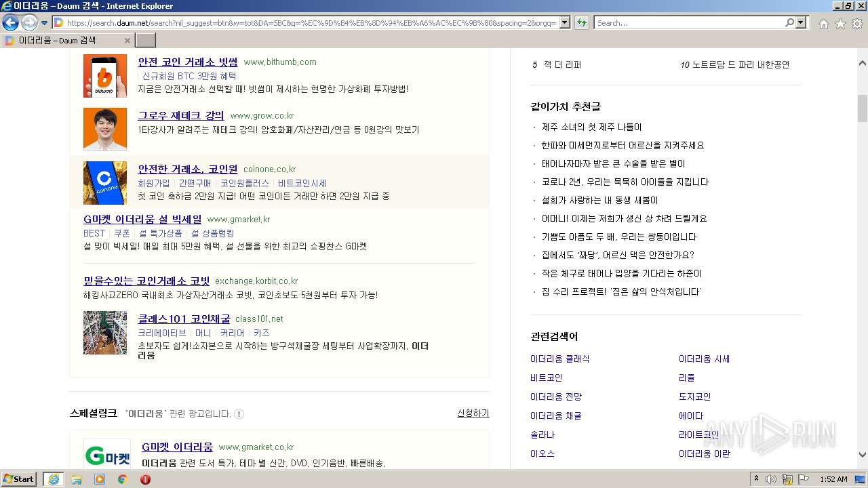The height and width of the screenshot is (488, 868).
Task: Click the vertical scrollbar thumb
Action: [863, 108]
